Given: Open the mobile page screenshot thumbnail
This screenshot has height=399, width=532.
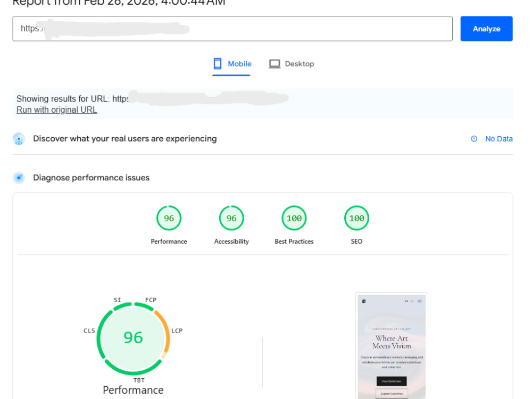Looking at the screenshot, I should tap(392, 346).
